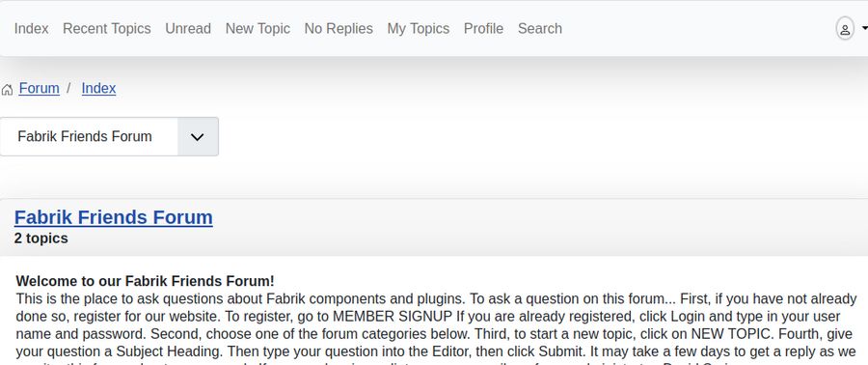
Task: Follow the Forum breadcrumb link
Action: coord(40,89)
